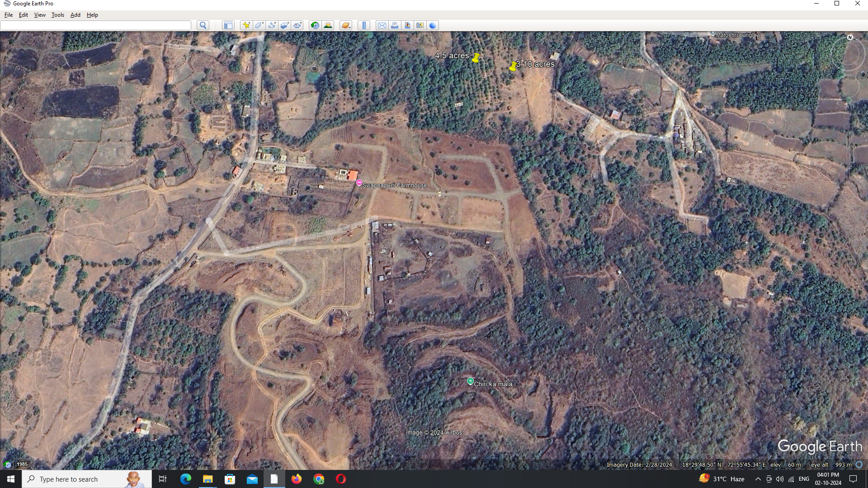Screen dimensions: 868x488
Task: Click the 1985 historical imagery button
Action: pyautogui.click(x=22, y=464)
